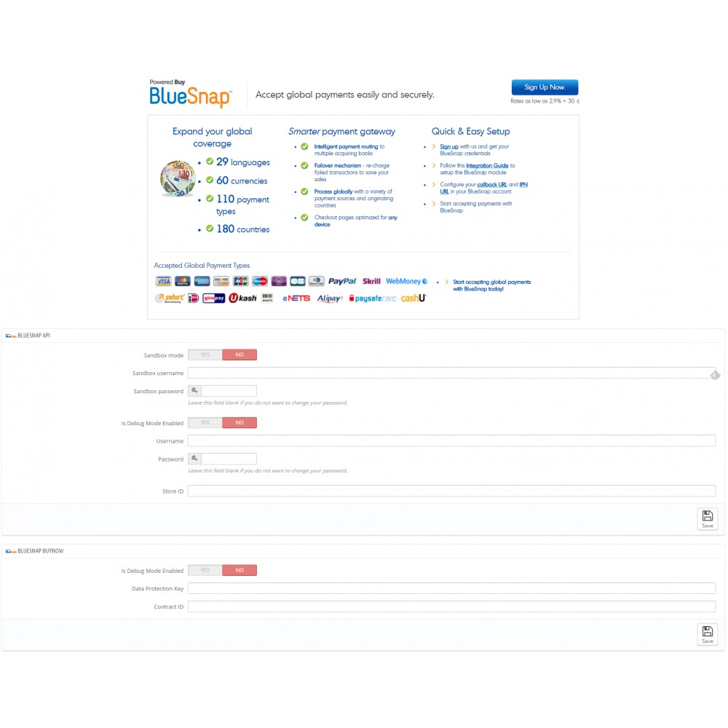Click the Sandbox password input field
Image resolution: width=728 pixels, height=728 pixels.
point(229,391)
